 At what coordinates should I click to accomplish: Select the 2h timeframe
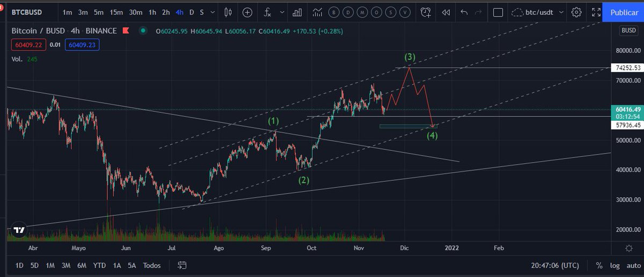coord(166,12)
